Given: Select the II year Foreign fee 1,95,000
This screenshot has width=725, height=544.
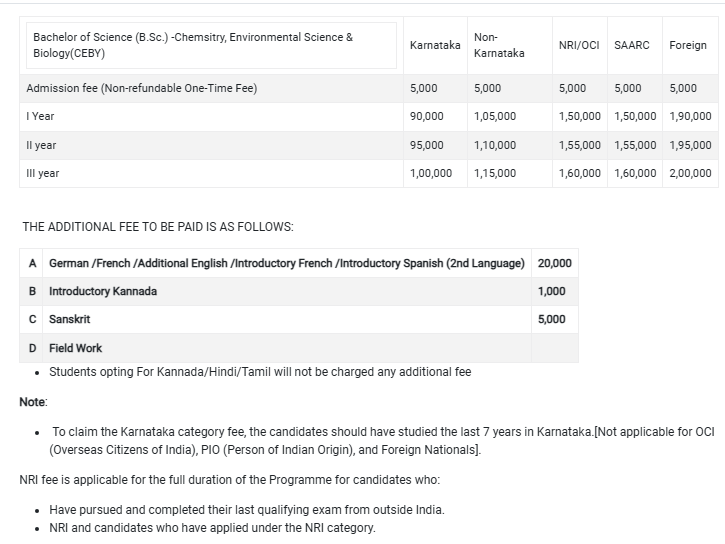Looking at the screenshot, I should coord(690,145).
